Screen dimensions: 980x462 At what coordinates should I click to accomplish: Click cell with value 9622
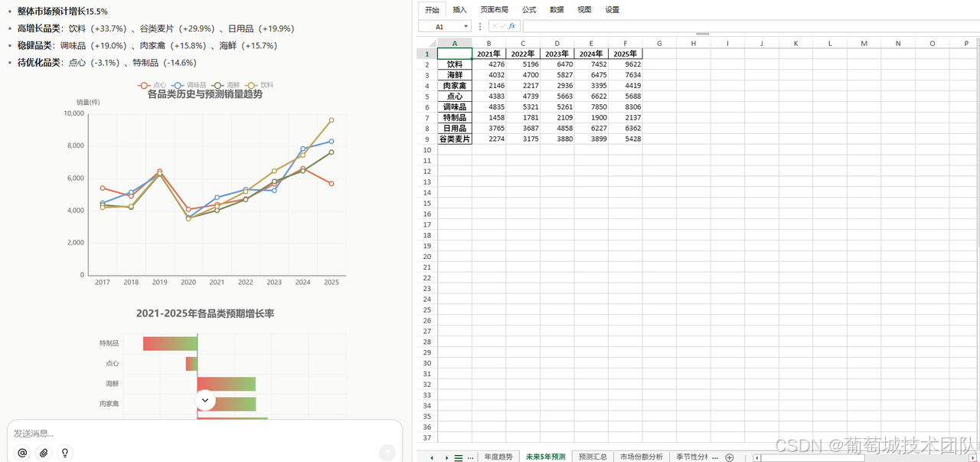point(625,64)
